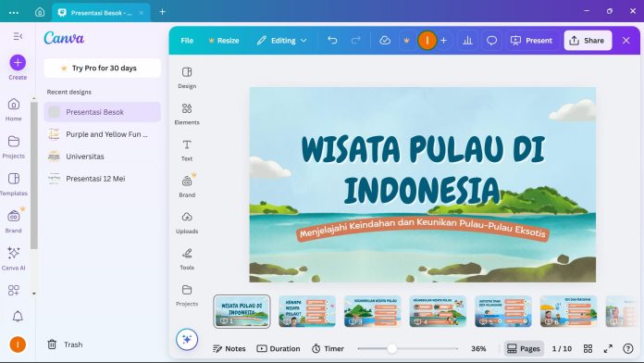Open recent design Purple and Yellow Fun
The image size is (644, 363).
pyautogui.click(x=103, y=134)
